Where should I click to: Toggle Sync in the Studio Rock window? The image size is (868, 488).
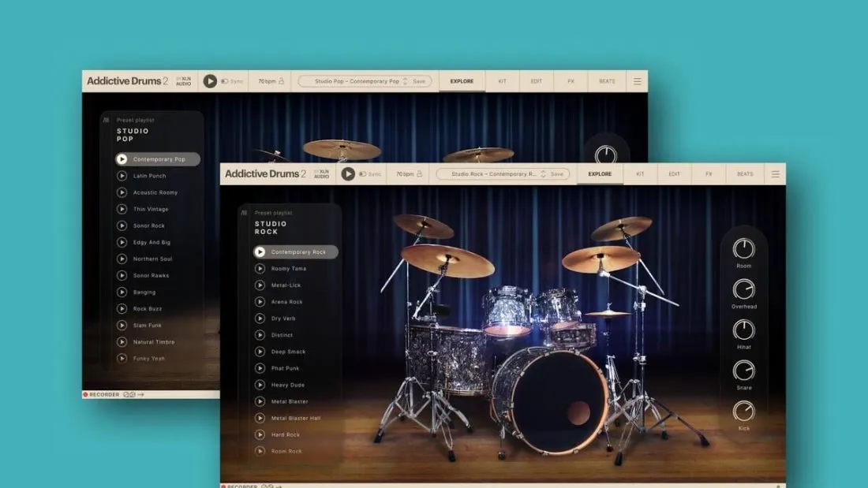click(370, 173)
